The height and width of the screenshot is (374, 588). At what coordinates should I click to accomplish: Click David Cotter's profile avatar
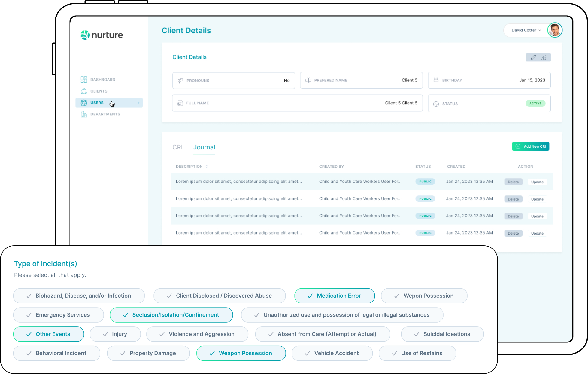click(x=554, y=30)
